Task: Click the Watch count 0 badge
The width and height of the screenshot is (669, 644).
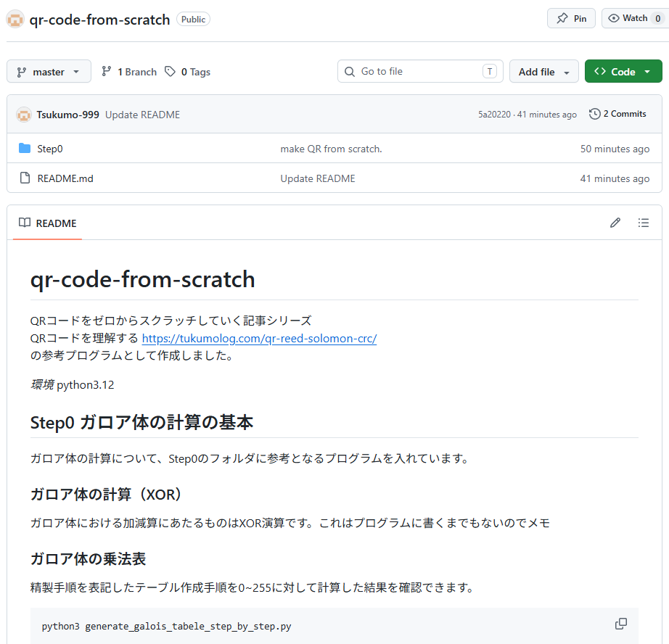Action: pos(658,18)
